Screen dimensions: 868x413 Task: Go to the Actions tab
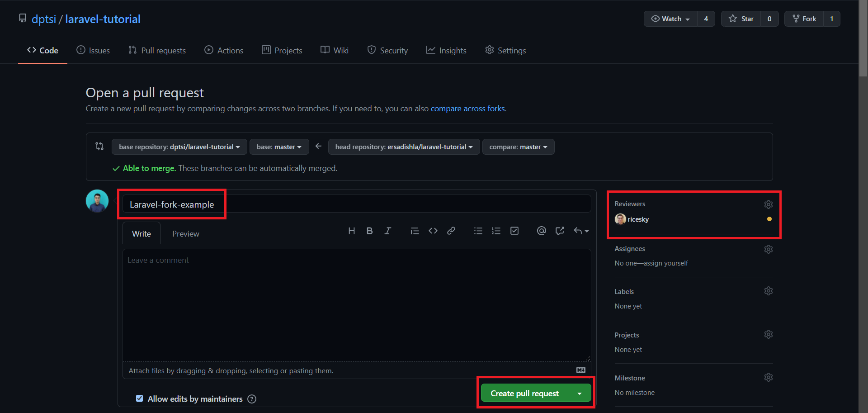coord(224,50)
